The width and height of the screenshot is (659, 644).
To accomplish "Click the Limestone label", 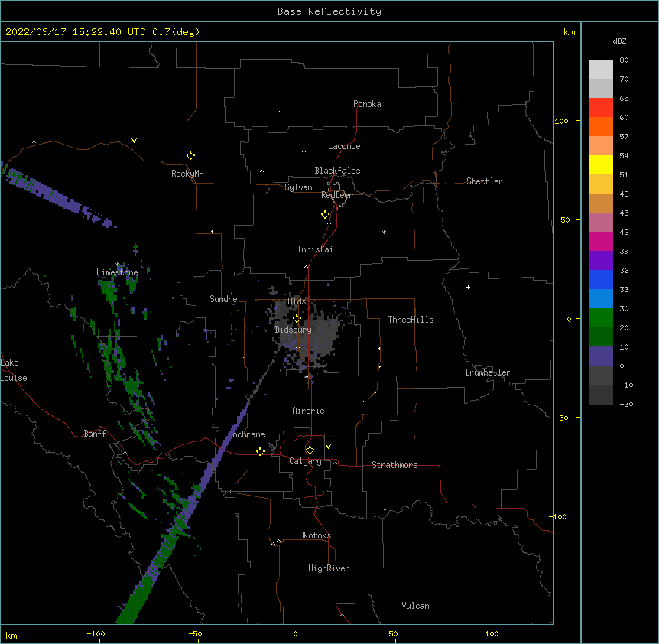I will pyautogui.click(x=117, y=272).
